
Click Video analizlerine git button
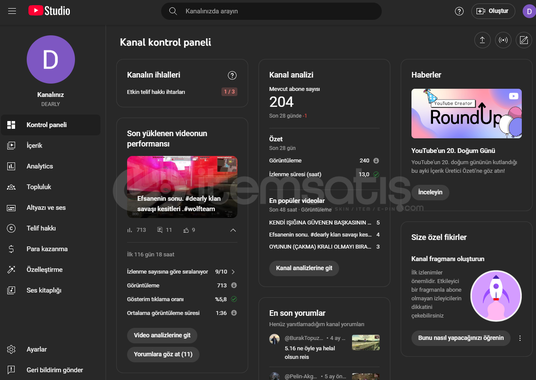tap(162, 335)
